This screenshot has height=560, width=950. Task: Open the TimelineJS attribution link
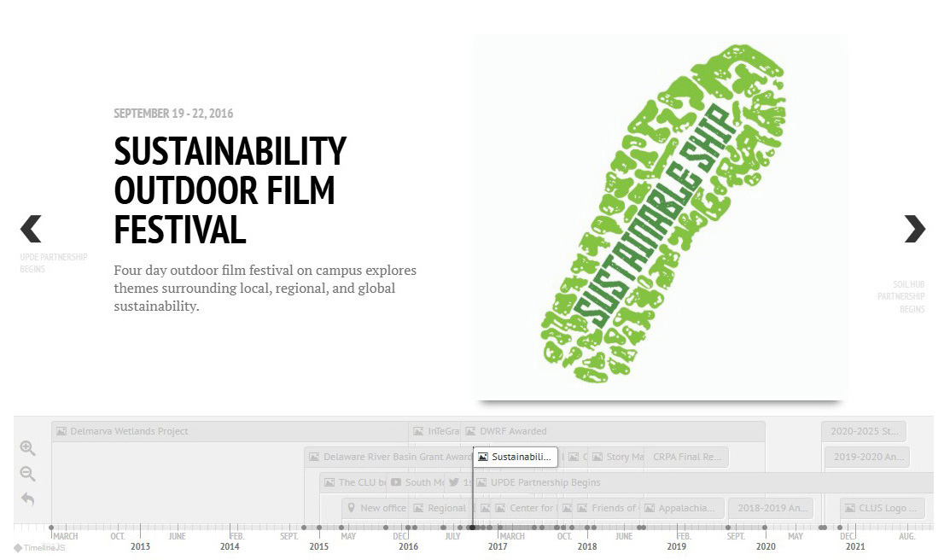[x=39, y=547]
